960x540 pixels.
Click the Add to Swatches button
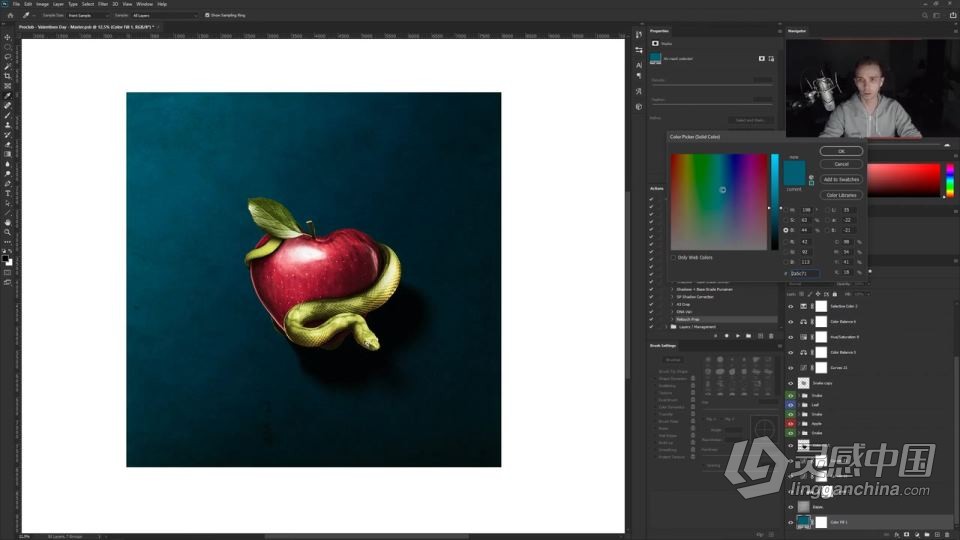pyautogui.click(x=841, y=179)
